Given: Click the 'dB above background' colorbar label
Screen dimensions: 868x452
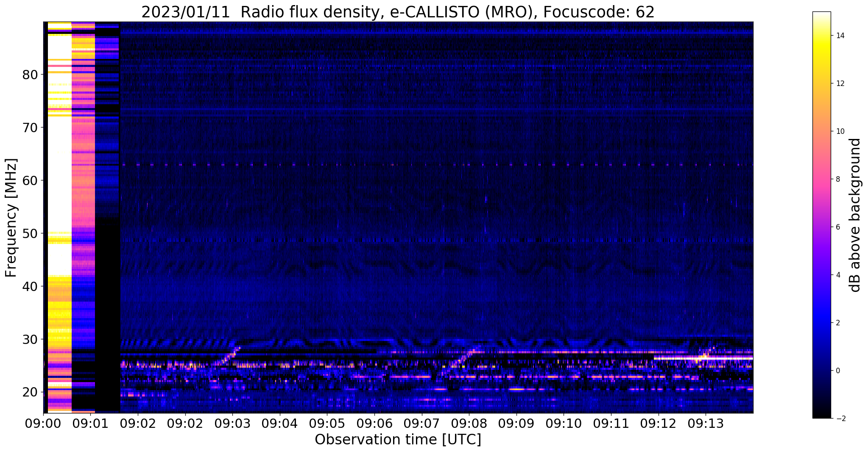Looking at the screenshot, I should 855,215.
